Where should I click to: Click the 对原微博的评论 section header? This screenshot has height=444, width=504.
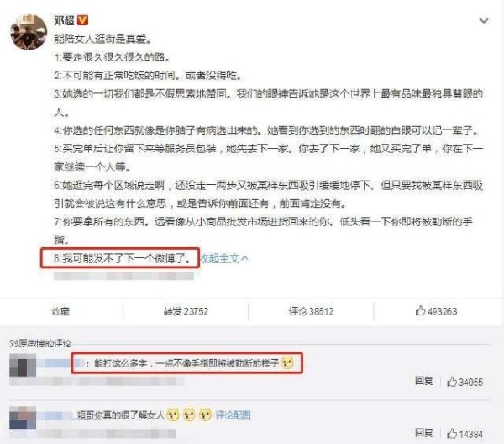(x=40, y=343)
